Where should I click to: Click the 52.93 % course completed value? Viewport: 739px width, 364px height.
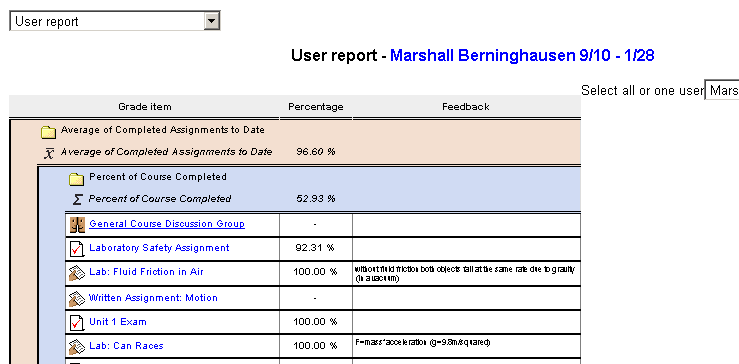(316, 199)
